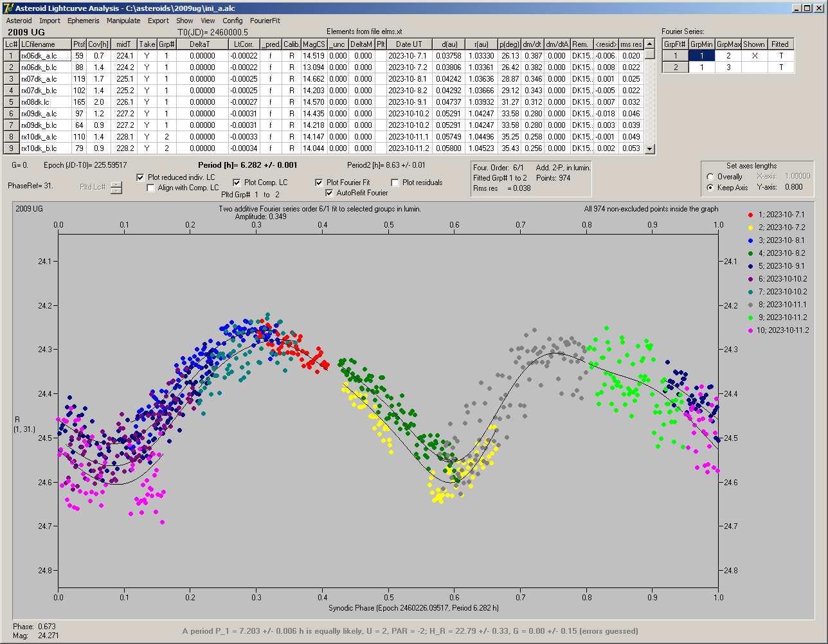Click green legend marker for 4; 2023-10-8.2
828x644 pixels.
(751, 253)
